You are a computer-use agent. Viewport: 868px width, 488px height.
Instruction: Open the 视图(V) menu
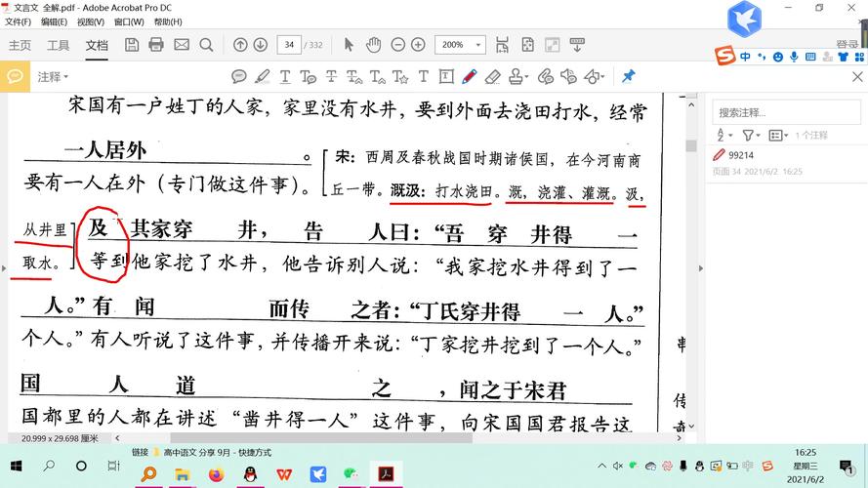90,21
